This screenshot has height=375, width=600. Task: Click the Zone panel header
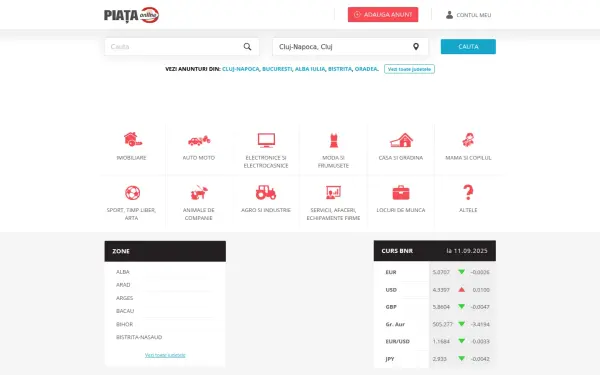pyautogui.click(x=165, y=251)
